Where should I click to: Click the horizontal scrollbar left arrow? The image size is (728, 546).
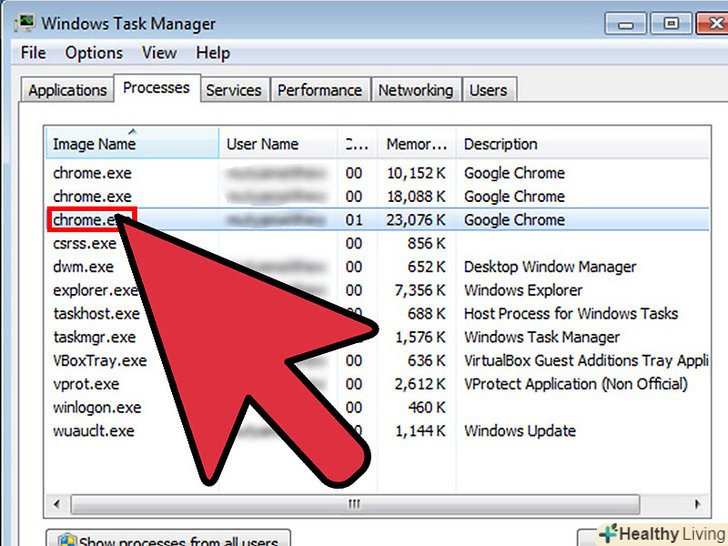[x=57, y=504]
